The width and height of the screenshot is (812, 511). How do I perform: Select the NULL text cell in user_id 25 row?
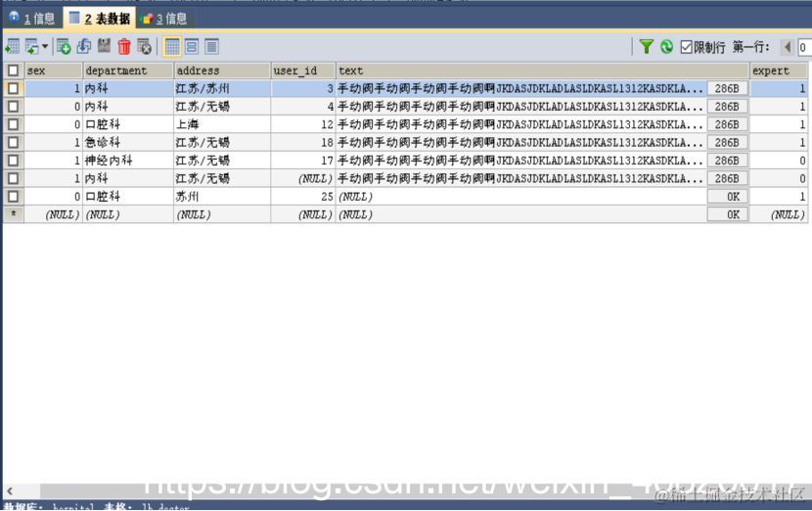521,197
